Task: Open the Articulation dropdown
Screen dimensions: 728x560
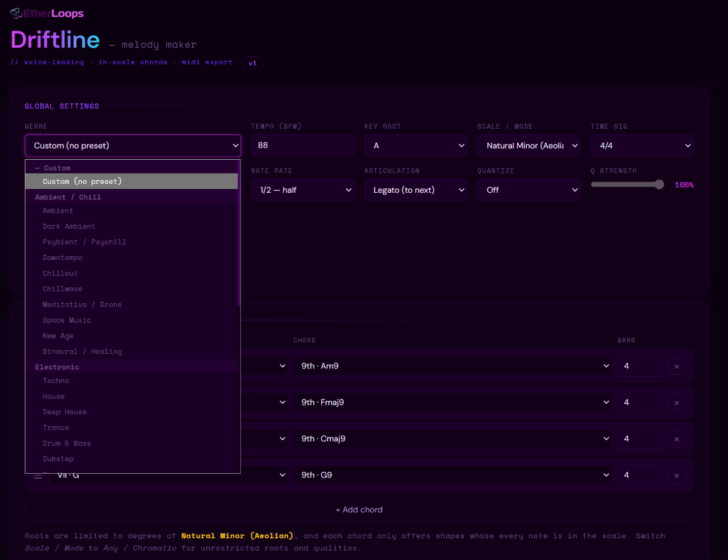Action: coord(416,190)
